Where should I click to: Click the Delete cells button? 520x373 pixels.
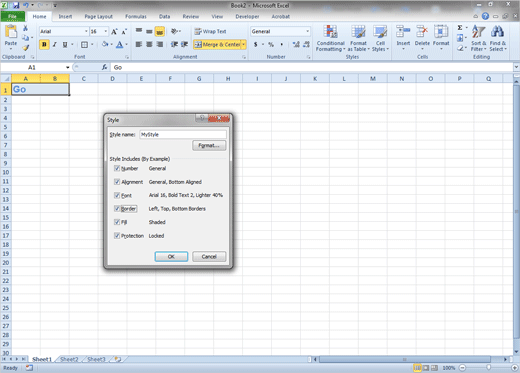(422, 38)
